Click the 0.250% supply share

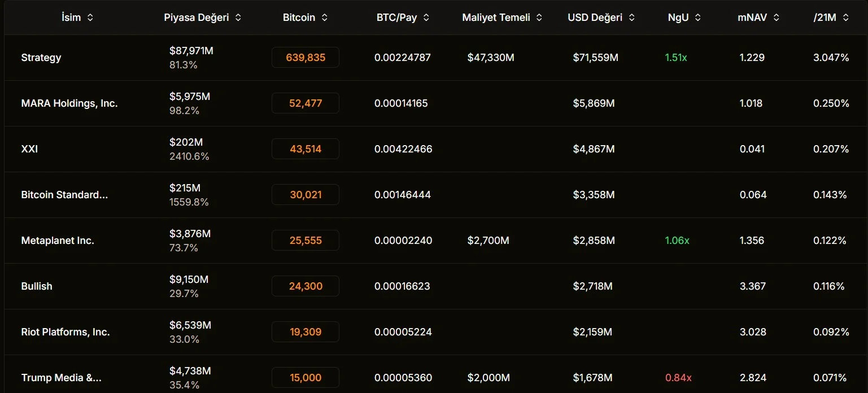click(831, 103)
